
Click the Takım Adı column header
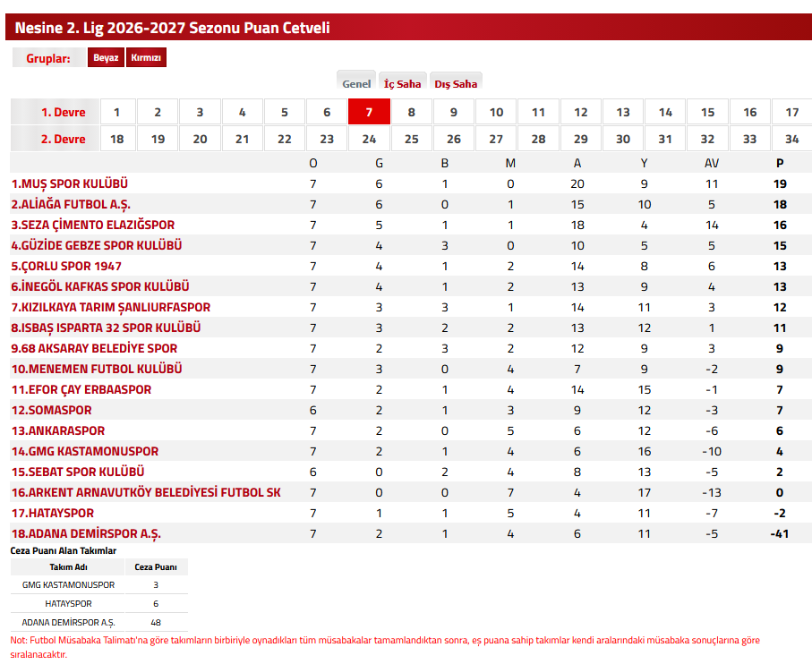point(68,567)
